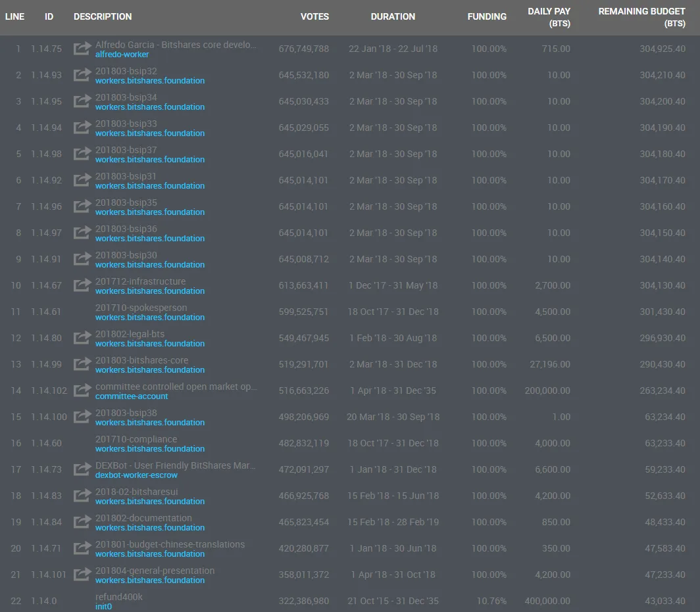This screenshot has height=612, width=700.
Task: Open external link icon for DEXBot worker
Action: coord(82,469)
